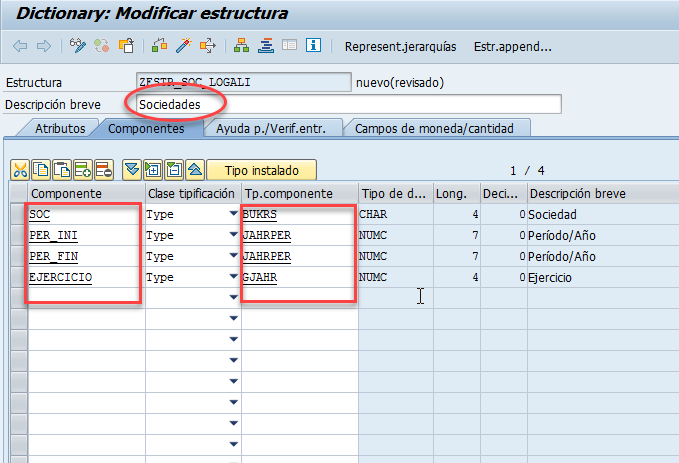This screenshot has height=463, width=679.
Task: Click the Collapse all substructures icon
Action: click(x=174, y=170)
